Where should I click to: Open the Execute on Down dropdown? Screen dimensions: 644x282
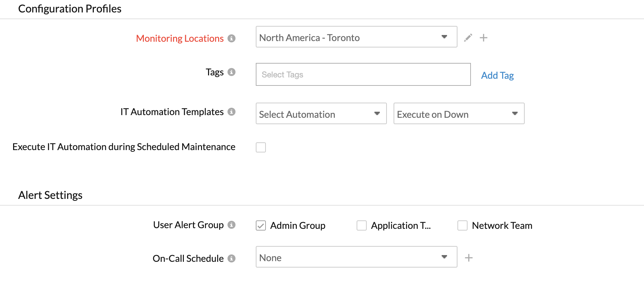(459, 114)
